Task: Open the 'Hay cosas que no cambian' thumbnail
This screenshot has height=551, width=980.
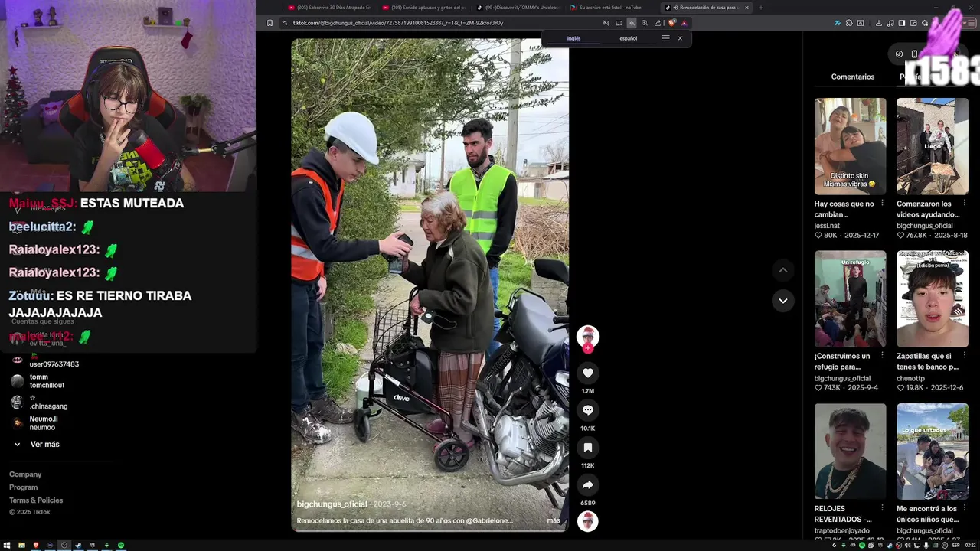Action: click(850, 146)
